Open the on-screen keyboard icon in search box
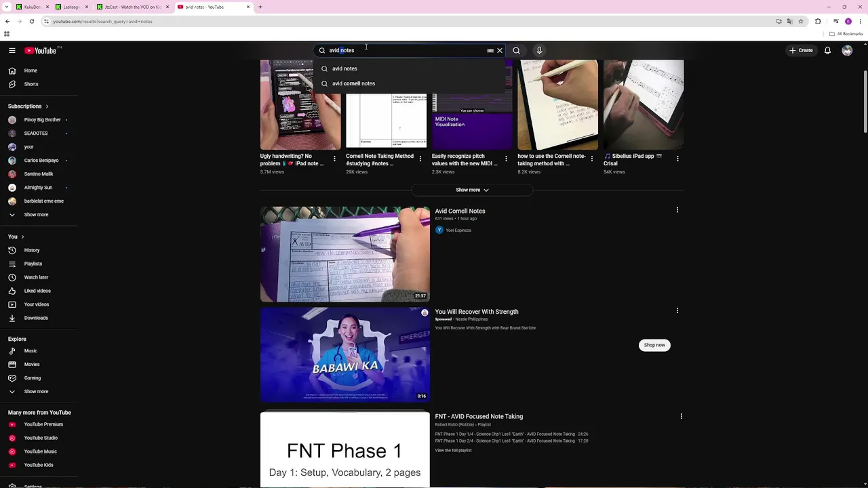The image size is (868, 488). tap(490, 50)
